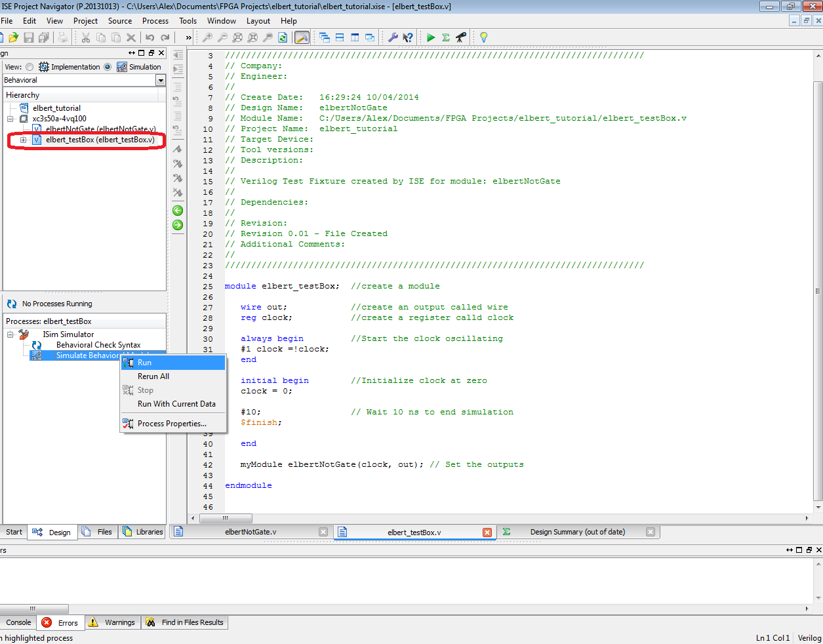Switch to the Libraries panel tab
This screenshot has height=644, width=823.
click(x=142, y=532)
